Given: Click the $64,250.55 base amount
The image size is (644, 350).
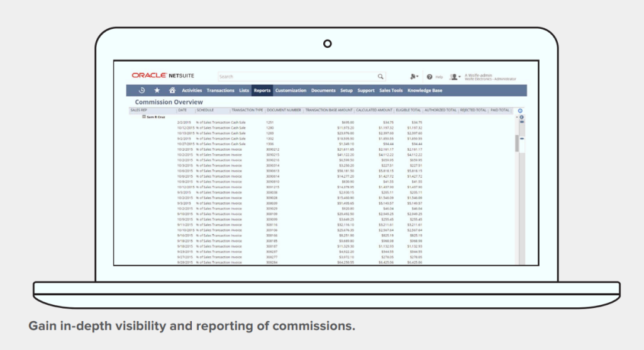Looking at the screenshot, I should coord(346,262).
